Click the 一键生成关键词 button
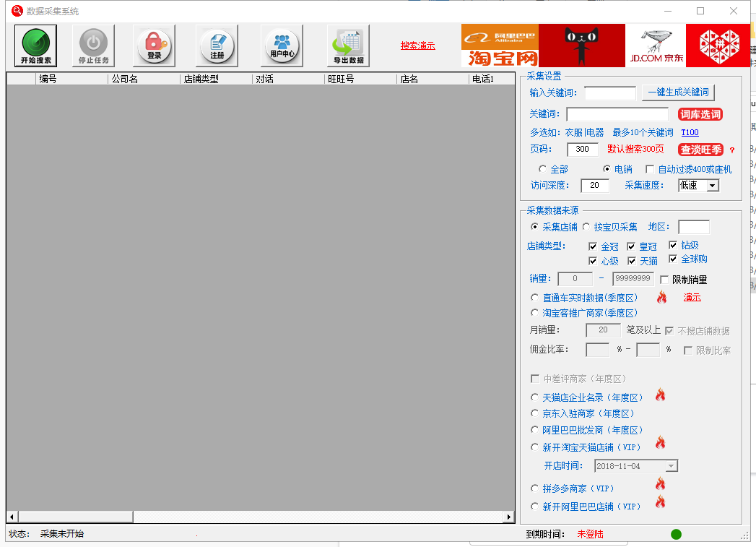The image size is (756, 547). [678, 92]
